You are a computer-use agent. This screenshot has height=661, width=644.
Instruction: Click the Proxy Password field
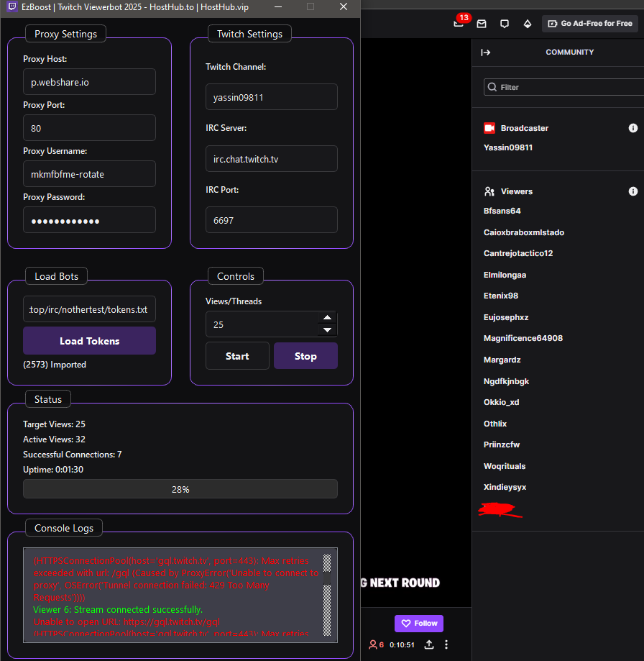pos(89,219)
